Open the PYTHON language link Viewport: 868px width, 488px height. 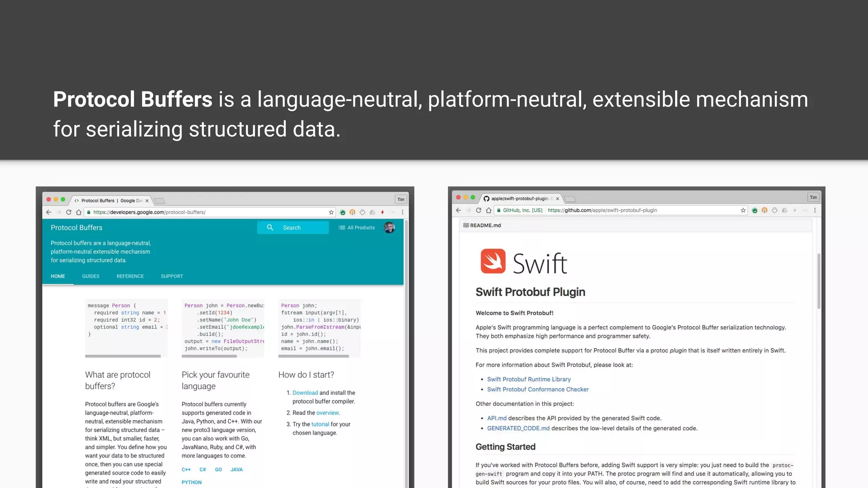[192, 482]
